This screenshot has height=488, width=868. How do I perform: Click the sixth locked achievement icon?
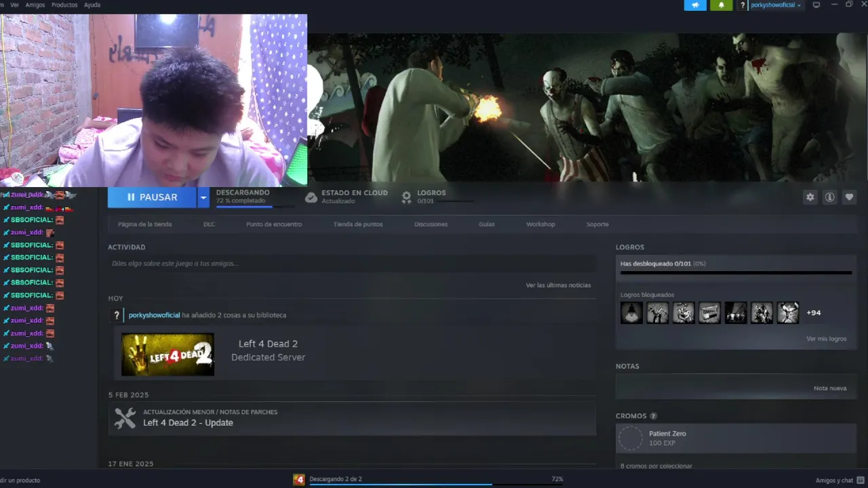click(762, 312)
